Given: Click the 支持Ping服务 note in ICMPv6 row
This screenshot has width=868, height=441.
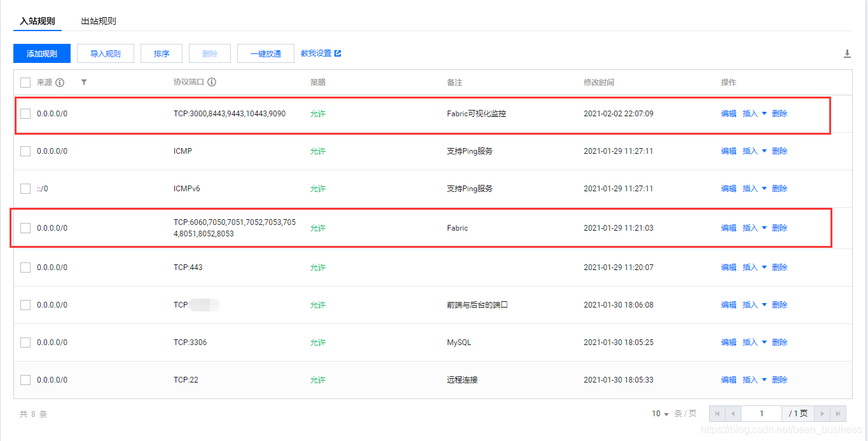Looking at the screenshot, I should (470, 189).
